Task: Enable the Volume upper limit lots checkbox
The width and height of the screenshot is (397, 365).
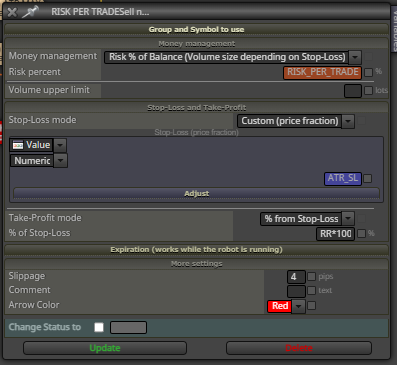Action: click(368, 90)
